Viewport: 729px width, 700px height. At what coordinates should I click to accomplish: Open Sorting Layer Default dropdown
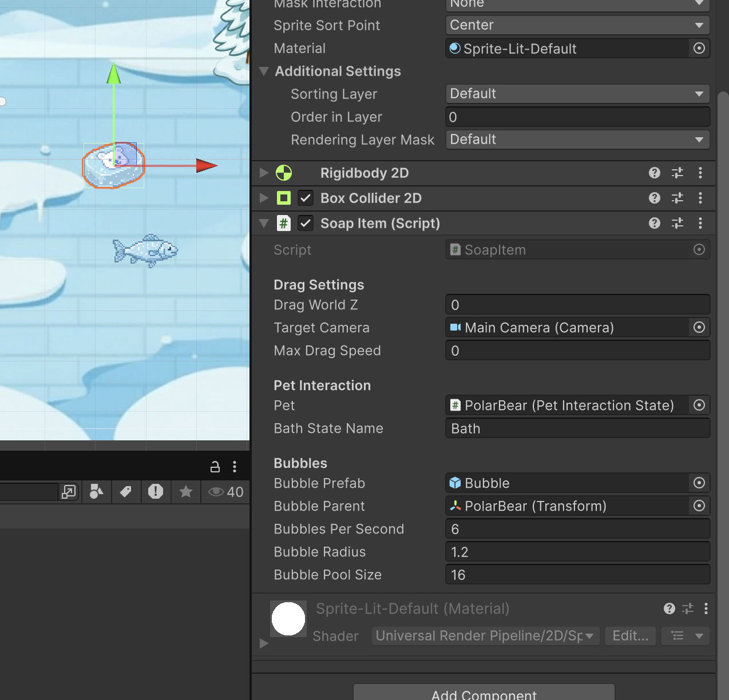click(577, 94)
